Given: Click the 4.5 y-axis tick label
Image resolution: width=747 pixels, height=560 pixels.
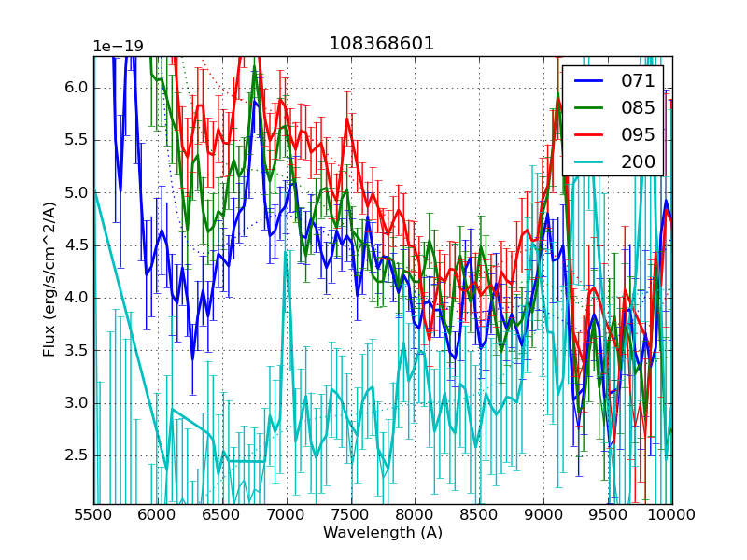Looking at the screenshot, I should pyautogui.click(x=75, y=246).
